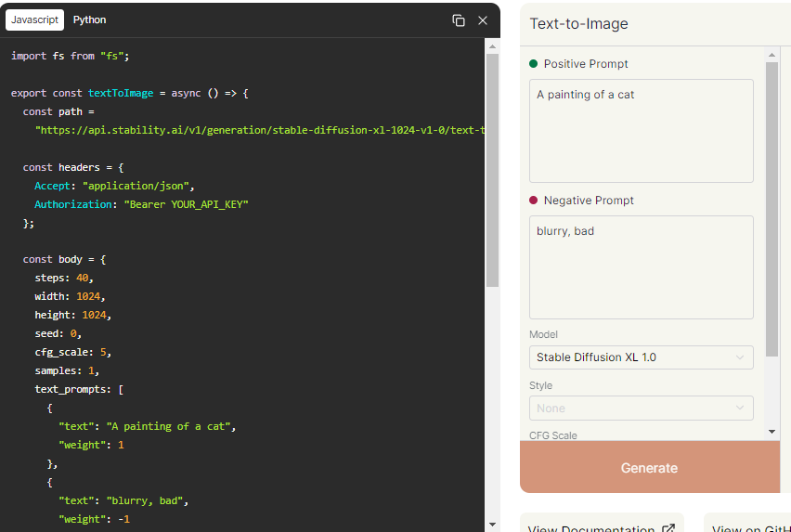This screenshot has width=791, height=532.
Task: Click the Text-to-Image form scrollbar thumb
Action: coord(772,210)
